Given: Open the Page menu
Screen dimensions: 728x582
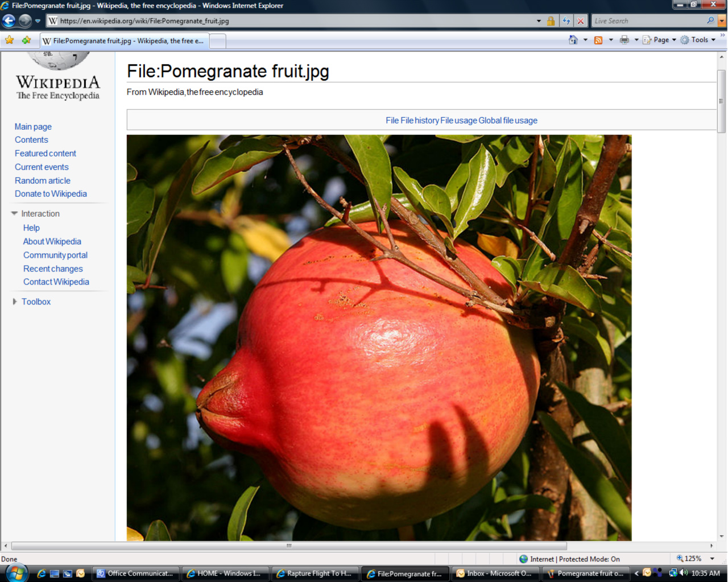Looking at the screenshot, I should [660, 40].
